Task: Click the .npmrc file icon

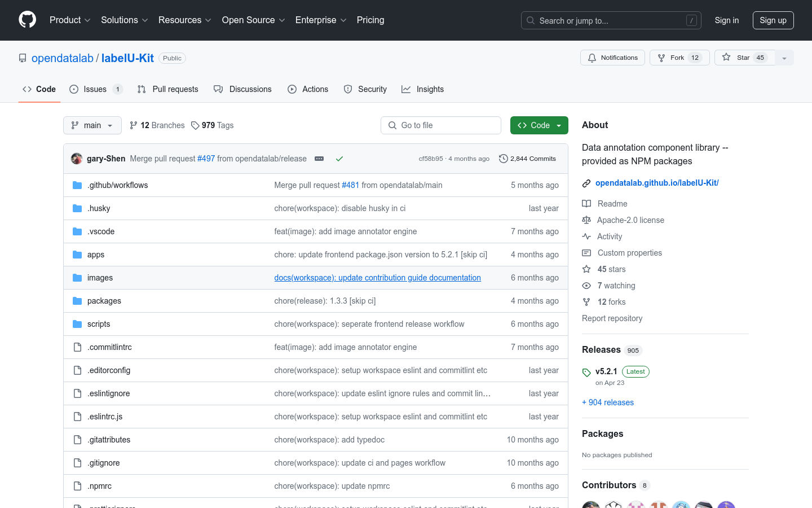Action: 77,486
